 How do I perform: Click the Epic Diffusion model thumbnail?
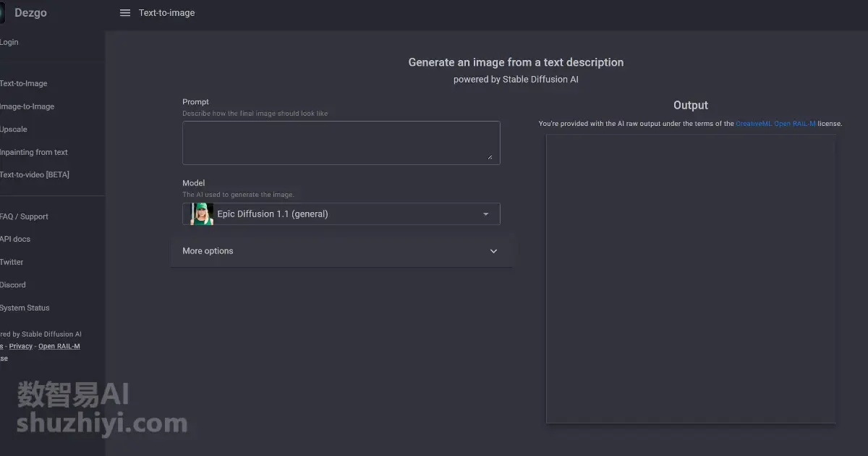tap(202, 214)
